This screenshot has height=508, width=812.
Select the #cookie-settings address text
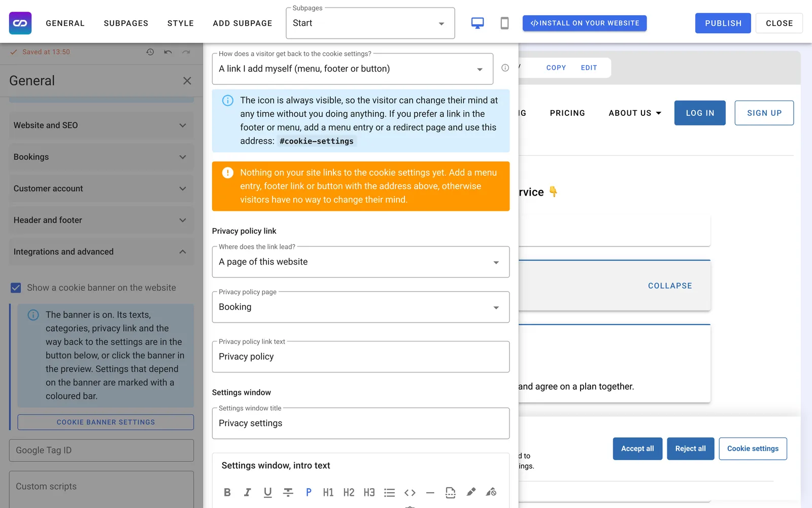[x=317, y=141]
